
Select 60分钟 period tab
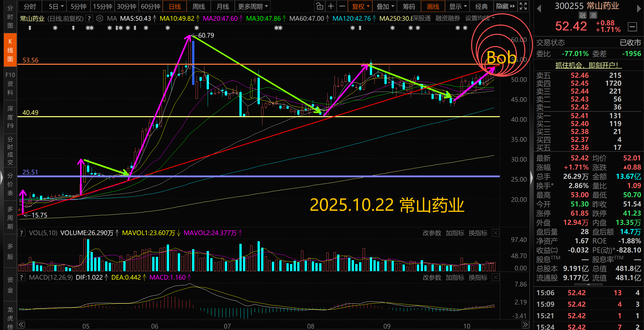[x=150, y=6]
